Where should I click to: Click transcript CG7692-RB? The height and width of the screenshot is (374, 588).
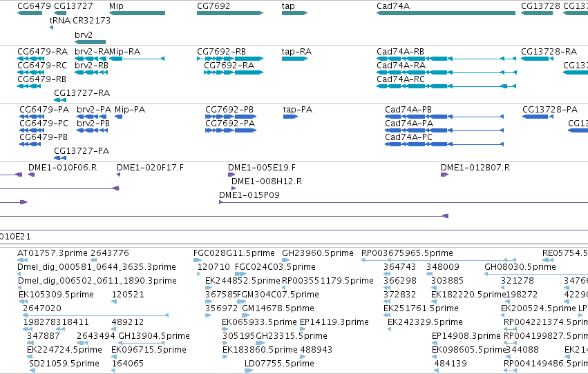230,59
